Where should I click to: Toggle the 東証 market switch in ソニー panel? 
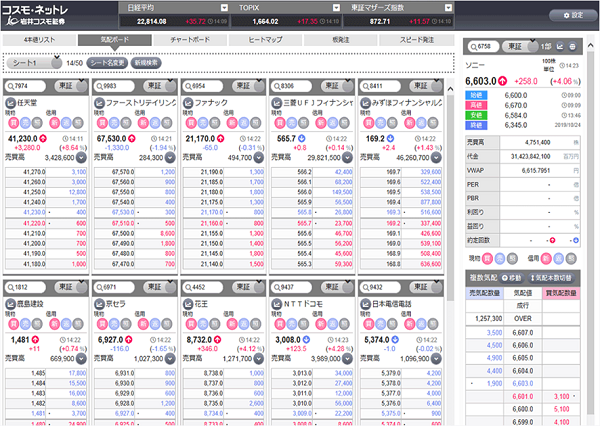(520, 46)
